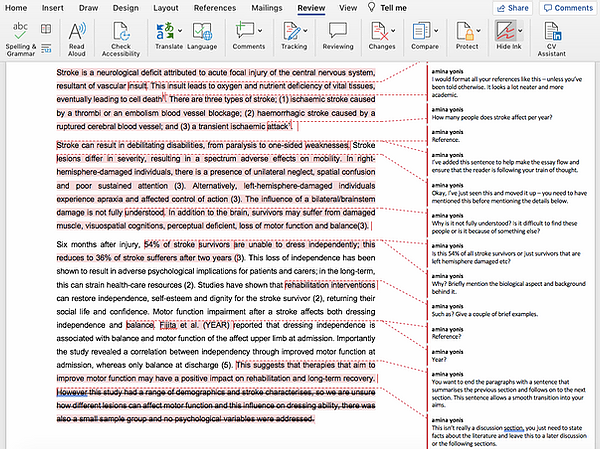600x449 pixels.
Task: Select the 'Year?' comment
Action: pyautogui.click(x=448, y=356)
